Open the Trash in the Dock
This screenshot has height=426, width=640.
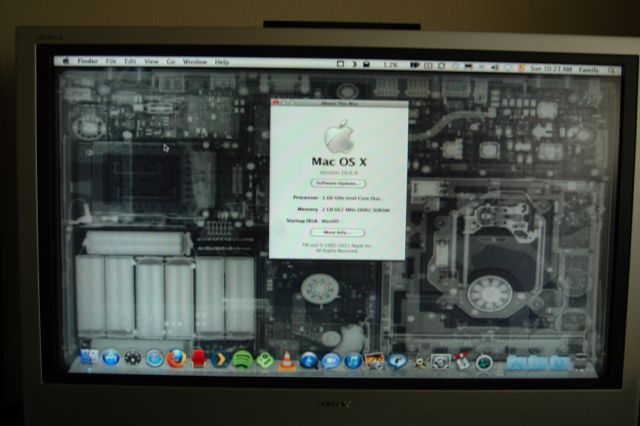click(x=580, y=361)
